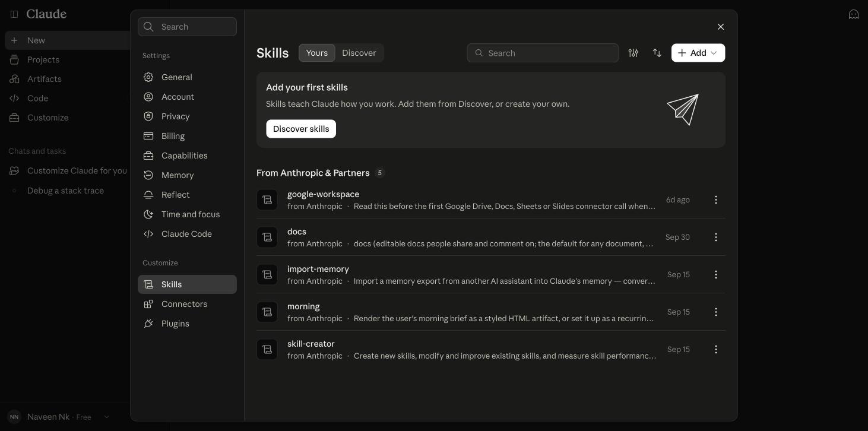The width and height of the screenshot is (868, 431).
Task: Click the skills search field
Action: tap(543, 53)
